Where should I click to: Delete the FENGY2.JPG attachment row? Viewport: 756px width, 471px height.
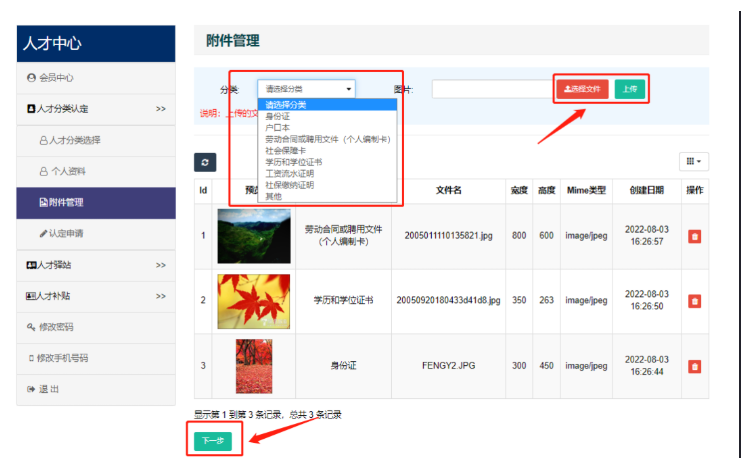[x=694, y=366]
